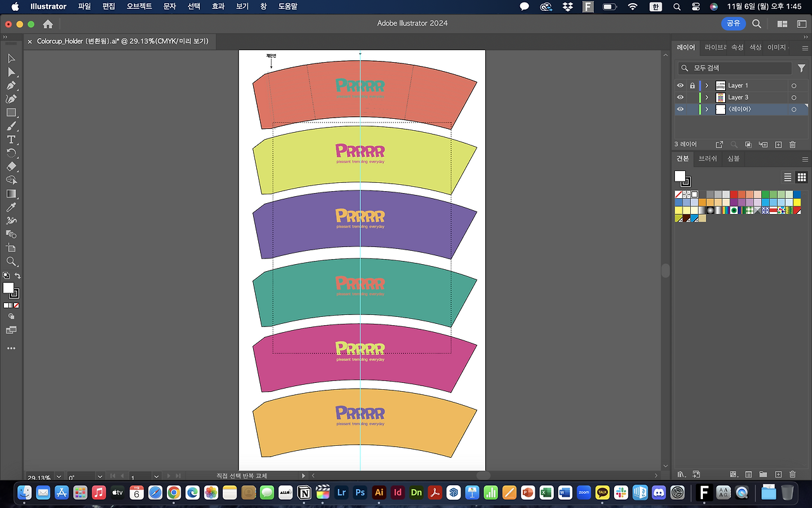Click the target circle for Layer 1
The width and height of the screenshot is (812, 508).
(x=794, y=86)
